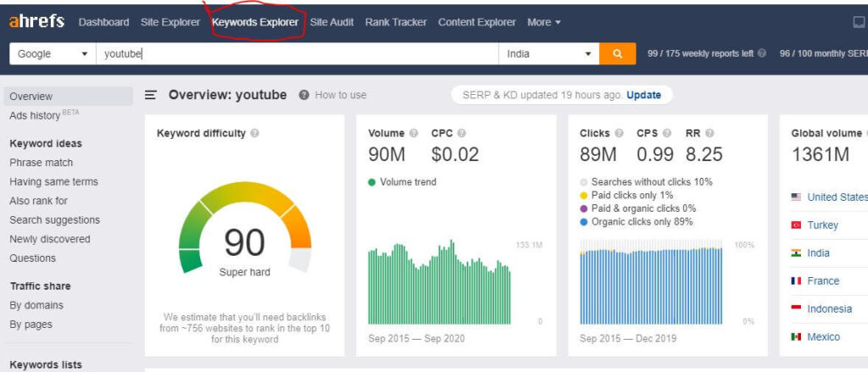Viewport: 868px width, 372px height.
Task: Open Ads history BETA
Action: (44, 115)
